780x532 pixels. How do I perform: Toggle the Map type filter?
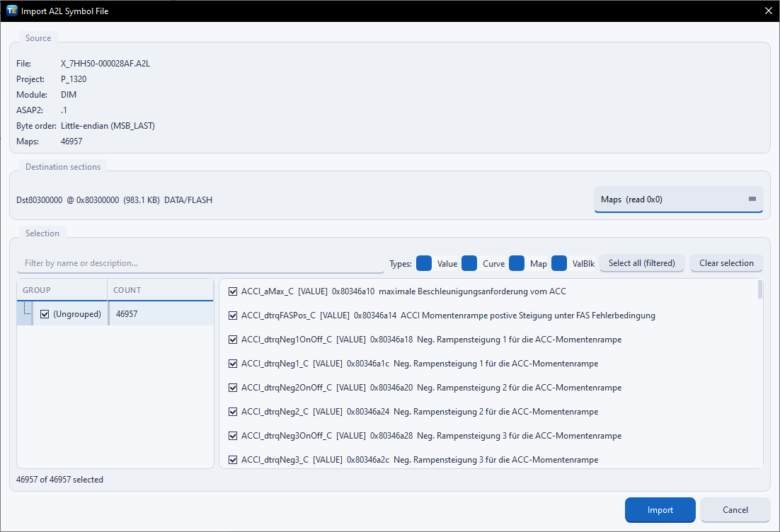click(x=517, y=263)
